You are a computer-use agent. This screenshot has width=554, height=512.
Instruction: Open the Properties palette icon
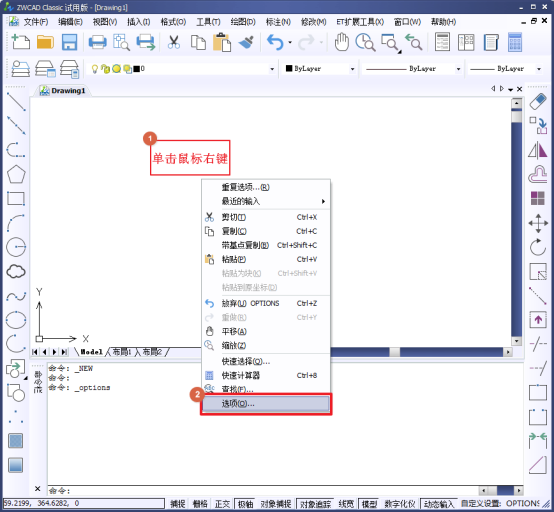[x=442, y=42]
